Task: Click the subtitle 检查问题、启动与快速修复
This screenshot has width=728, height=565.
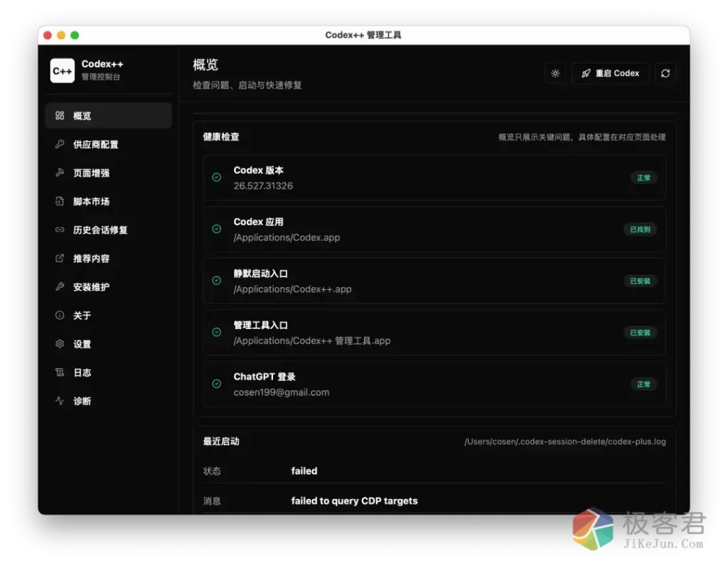Action: tap(247, 85)
